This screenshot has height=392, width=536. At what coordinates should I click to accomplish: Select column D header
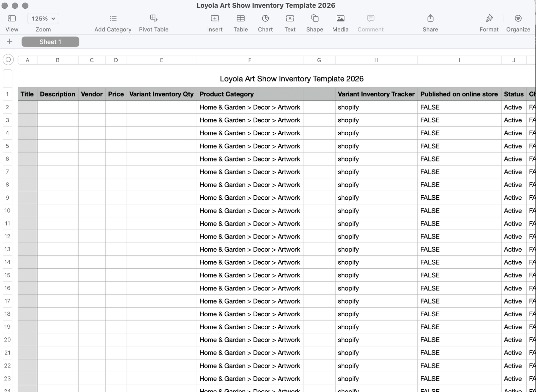[116, 60]
